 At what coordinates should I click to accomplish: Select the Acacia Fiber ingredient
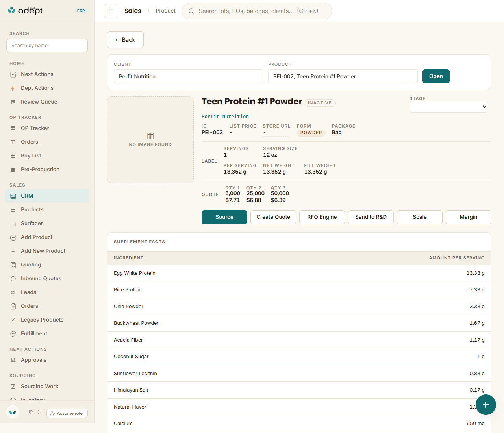299,340
